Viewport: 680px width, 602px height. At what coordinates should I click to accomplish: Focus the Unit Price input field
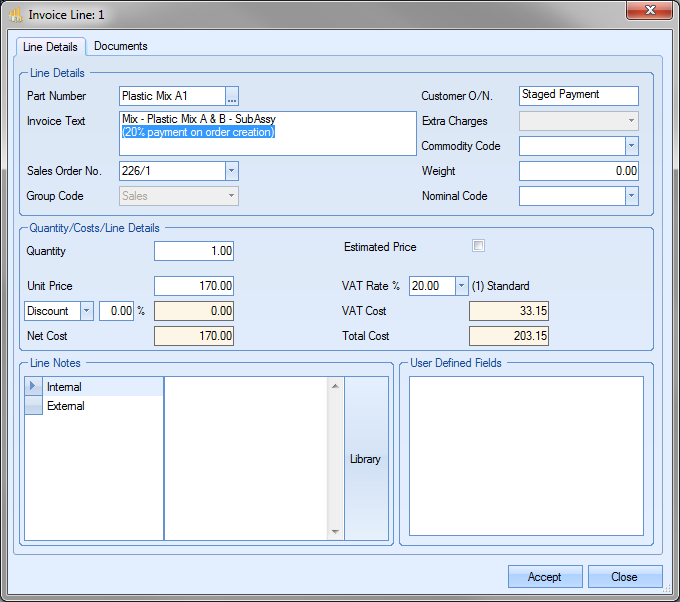194,286
